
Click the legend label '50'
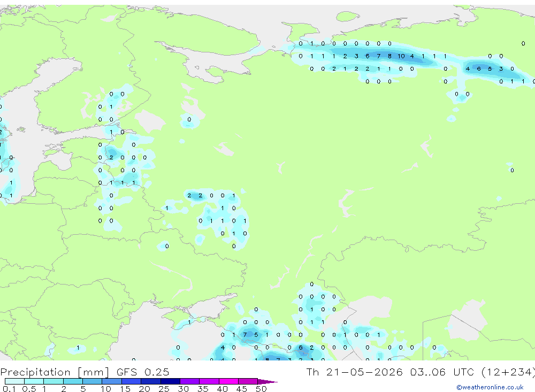(x=261, y=389)
